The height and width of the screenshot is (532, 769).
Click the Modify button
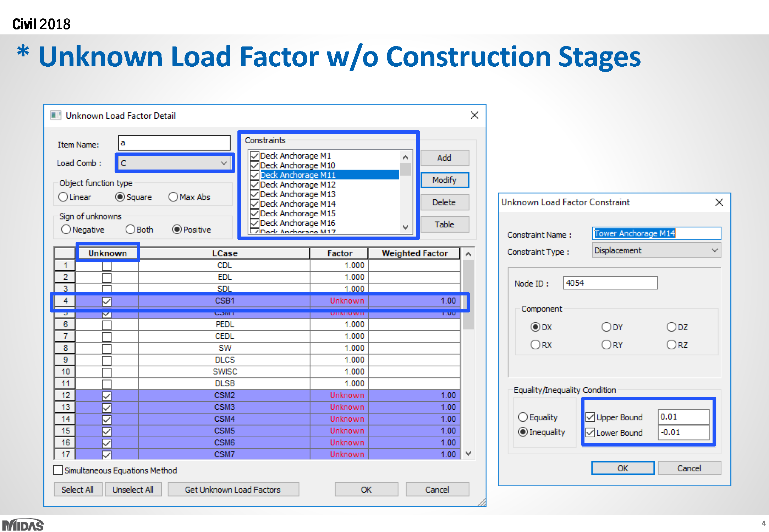[x=444, y=180]
